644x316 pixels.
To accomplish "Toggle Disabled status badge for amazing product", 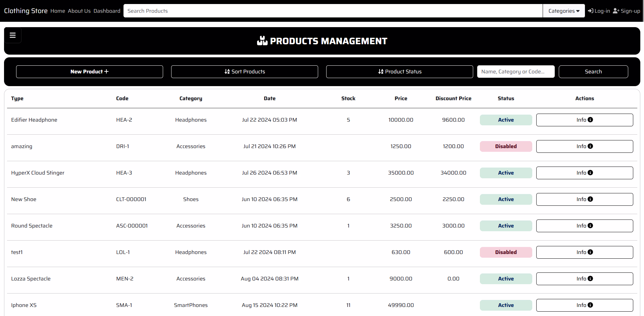I will coord(506,146).
